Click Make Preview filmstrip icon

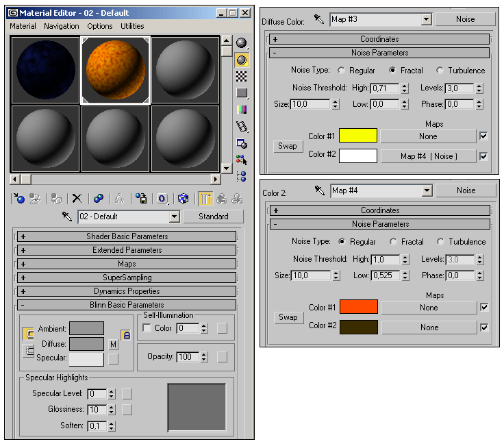[242, 126]
